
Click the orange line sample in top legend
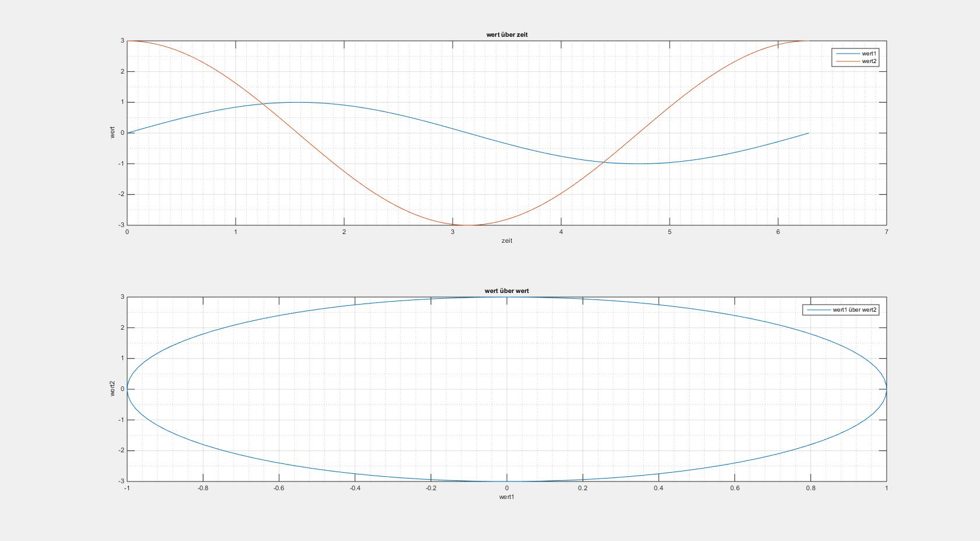point(848,61)
